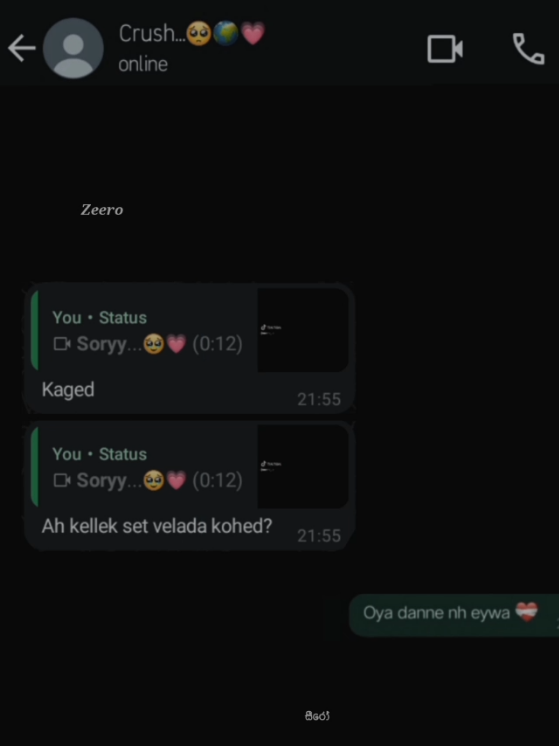Tap the sent 'Oya danne nh eywa' bubble

[x=454, y=615]
